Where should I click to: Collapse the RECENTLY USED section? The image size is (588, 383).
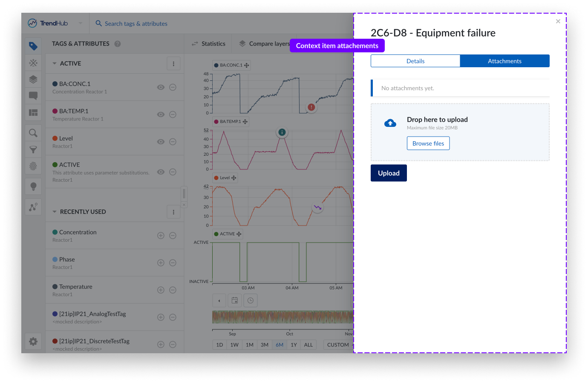coord(55,212)
